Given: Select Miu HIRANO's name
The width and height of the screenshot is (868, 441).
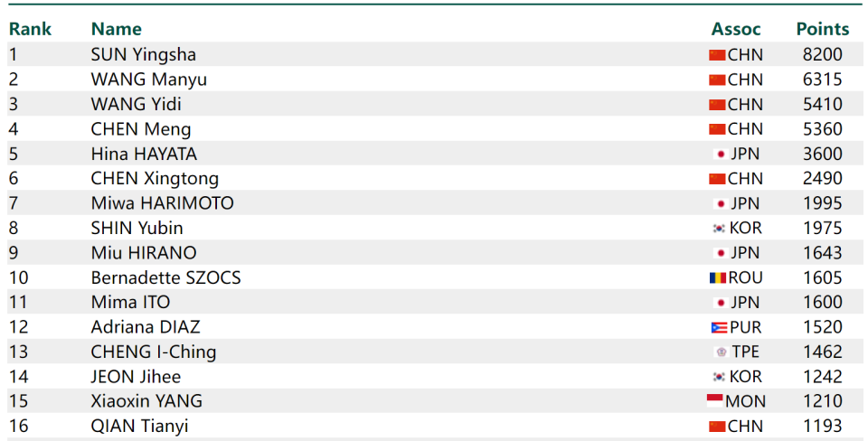Looking at the screenshot, I should tap(144, 253).
